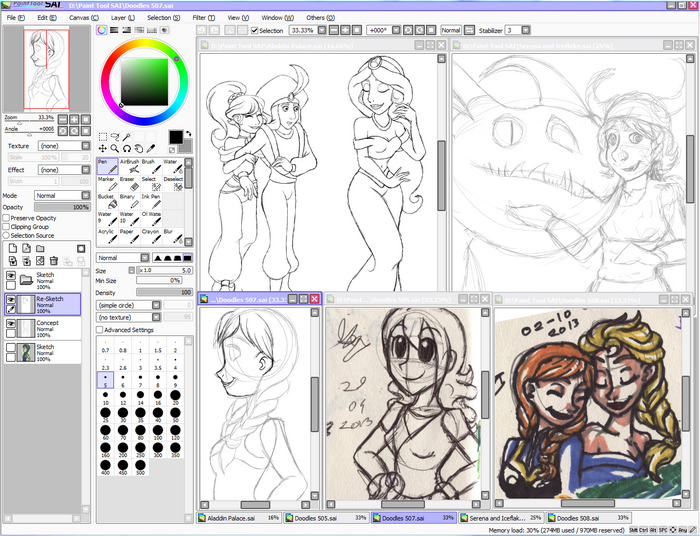
Task: Open the brush blending Normal dropdown
Action: [x=123, y=258]
